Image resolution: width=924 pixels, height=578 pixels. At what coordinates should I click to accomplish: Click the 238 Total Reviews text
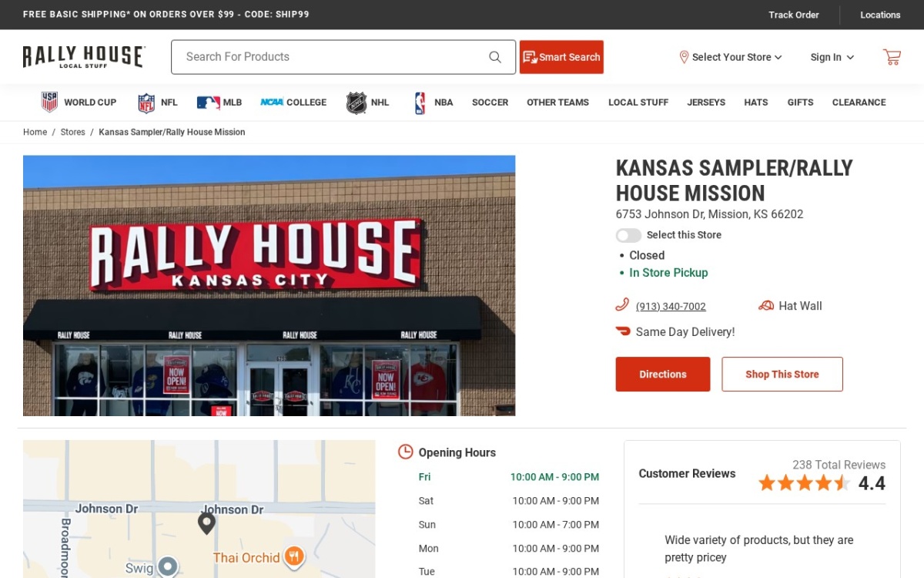pyautogui.click(x=839, y=465)
